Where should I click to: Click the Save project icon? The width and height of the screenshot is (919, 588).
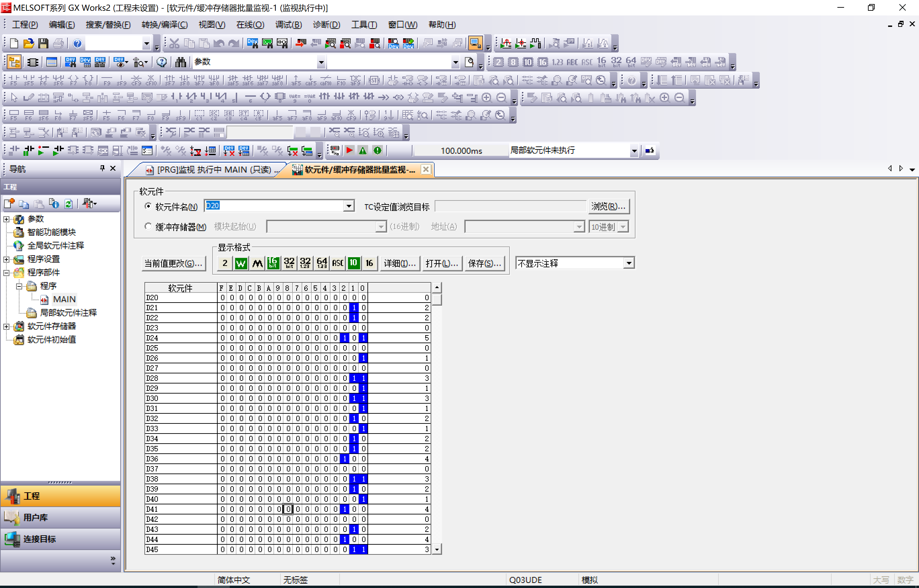pyautogui.click(x=43, y=44)
